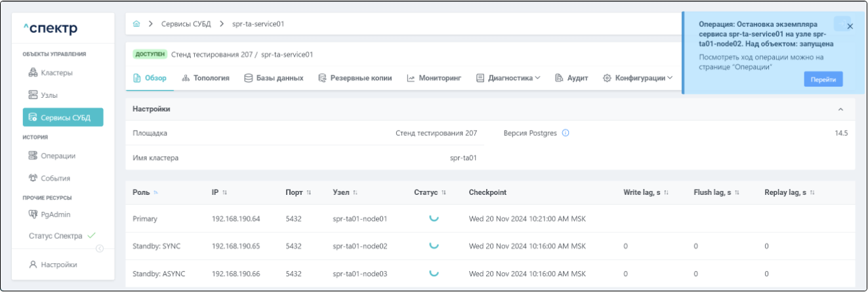
Task: Open the Резервные копии tab
Action: click(355, 78)
